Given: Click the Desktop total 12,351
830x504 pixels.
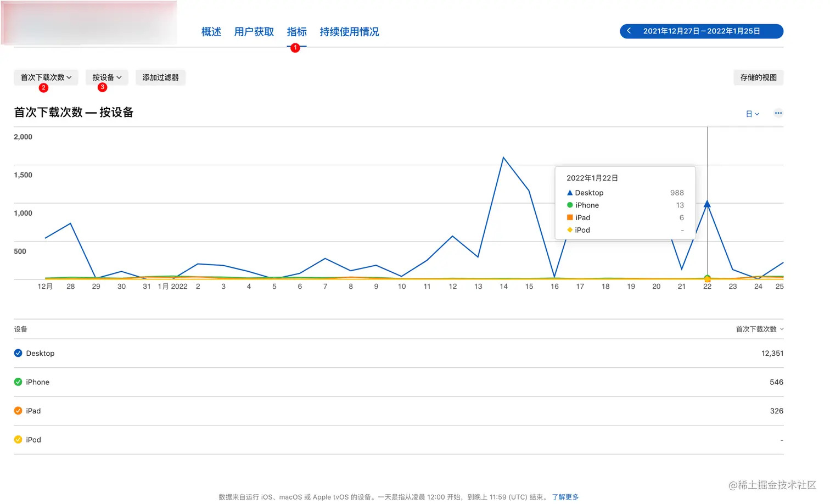Looking at the screenshot, I should point(772,354).
